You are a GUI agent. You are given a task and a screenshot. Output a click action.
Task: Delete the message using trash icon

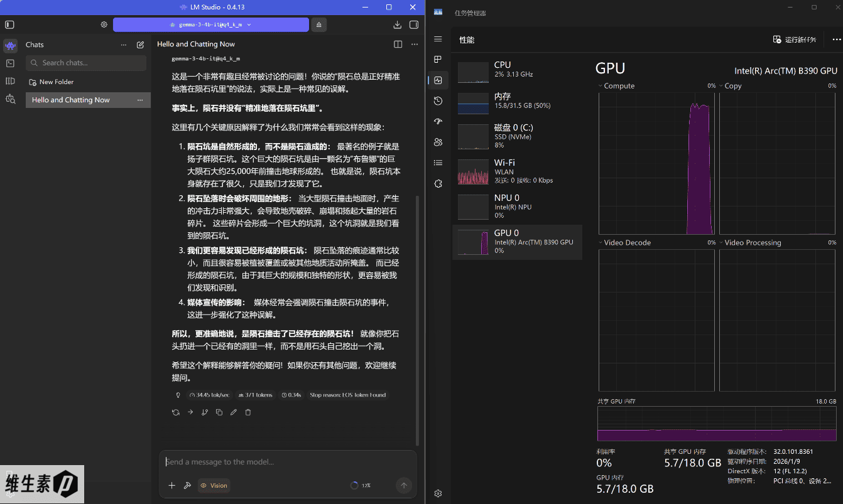tap(248, 412)
